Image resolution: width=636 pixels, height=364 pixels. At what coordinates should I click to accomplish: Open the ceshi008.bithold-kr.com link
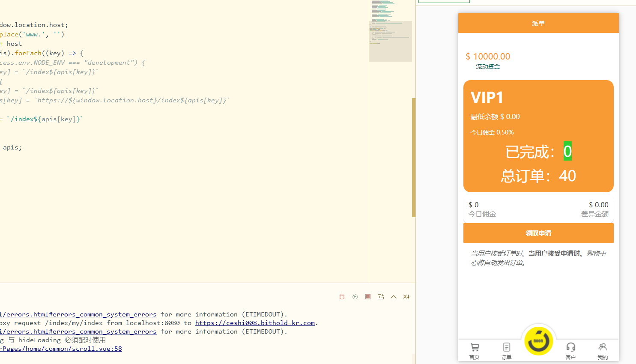[x=255, y=323]
